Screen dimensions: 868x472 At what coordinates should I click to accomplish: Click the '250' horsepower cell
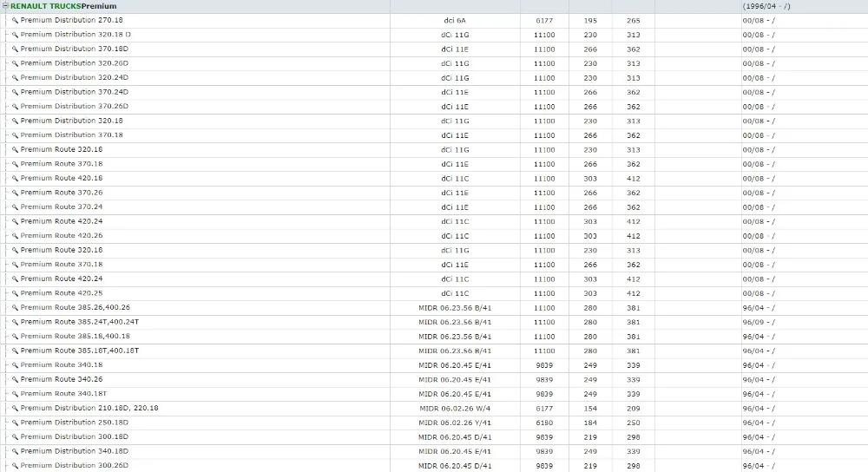634,423
